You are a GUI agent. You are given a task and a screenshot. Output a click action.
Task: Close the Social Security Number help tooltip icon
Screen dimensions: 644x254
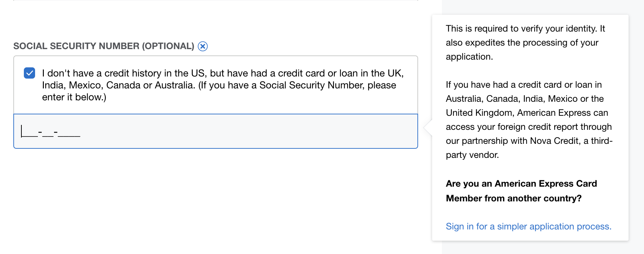[203, 46]
